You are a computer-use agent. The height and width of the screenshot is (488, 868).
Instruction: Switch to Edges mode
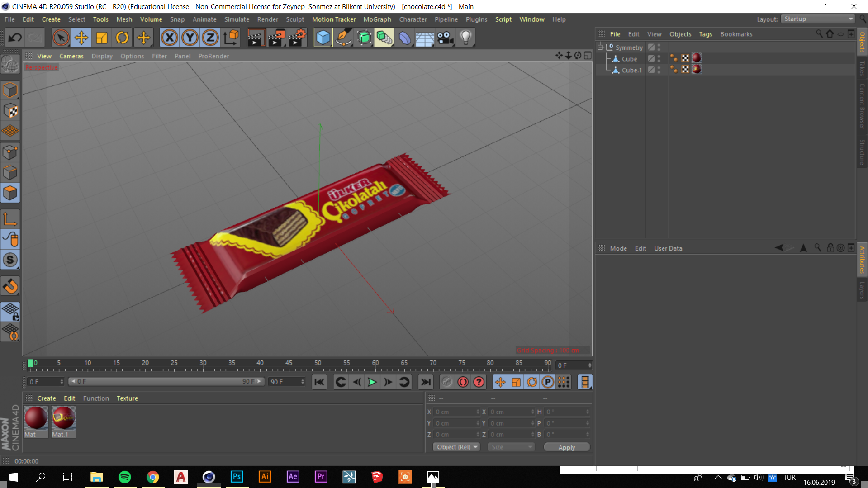point(10,173)
